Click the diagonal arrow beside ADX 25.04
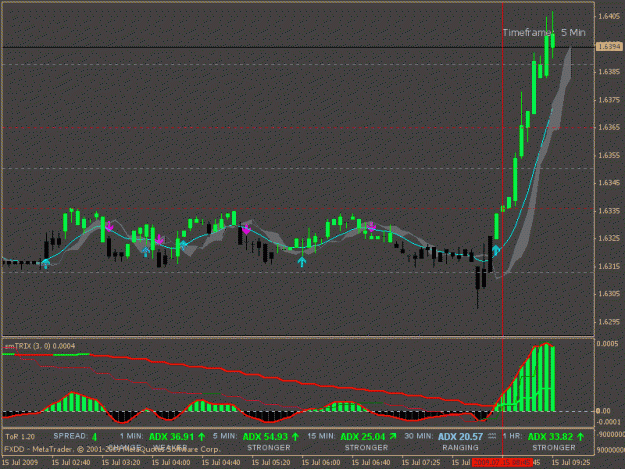Viewport: 625px width, 469px height. tap(393, 436)
